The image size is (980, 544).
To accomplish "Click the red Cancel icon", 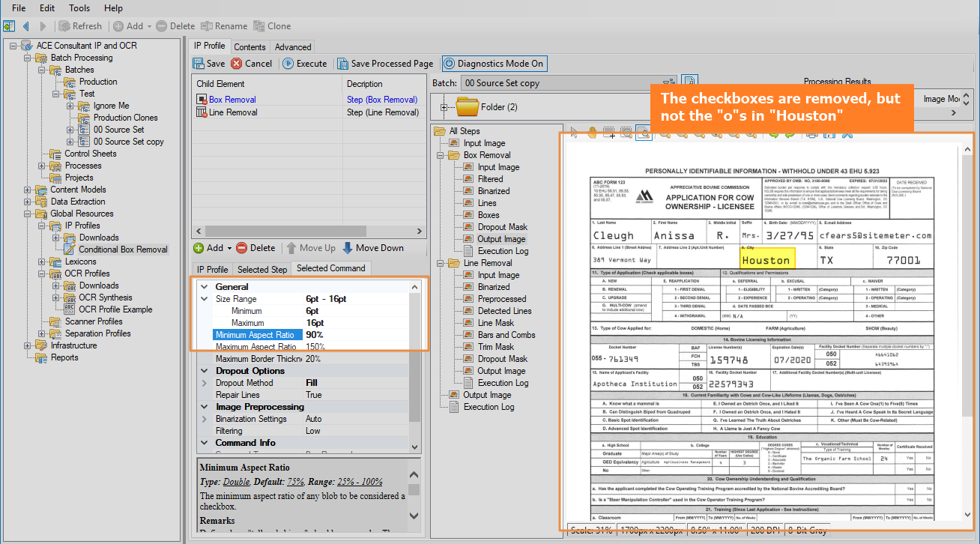I will pyautogui.click(x=237, y=64).
